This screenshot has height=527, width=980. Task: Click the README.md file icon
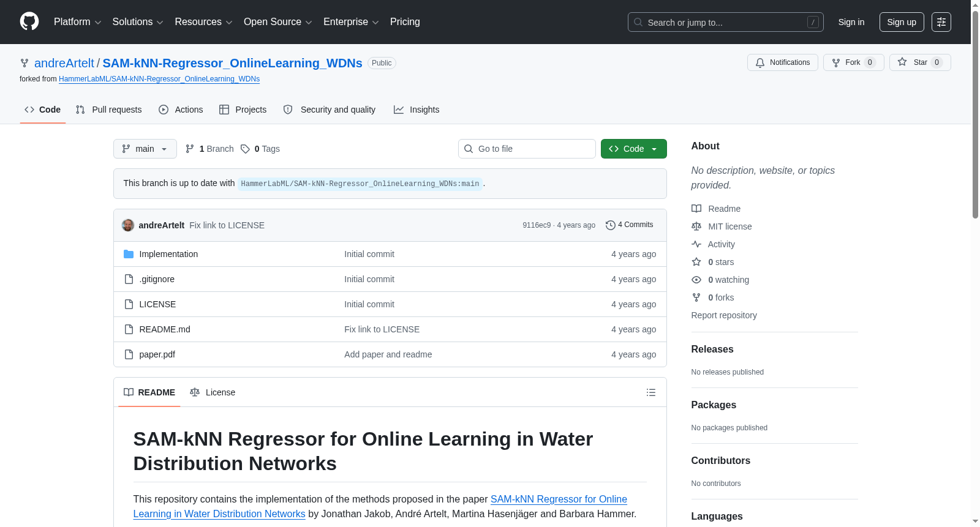[x=129, y=329]
